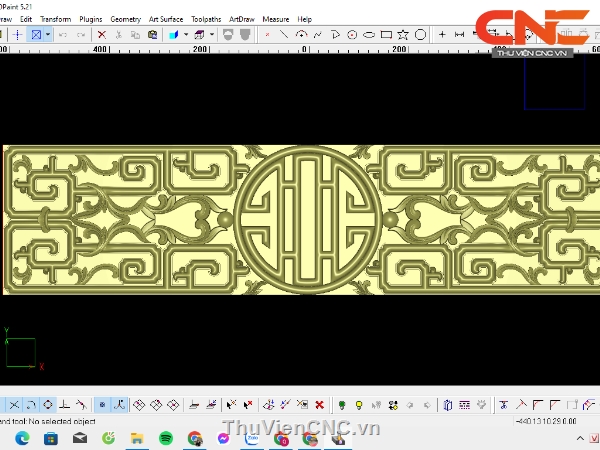
Task: Open the ArtDraw menu
Action: (x=241, y=19)
